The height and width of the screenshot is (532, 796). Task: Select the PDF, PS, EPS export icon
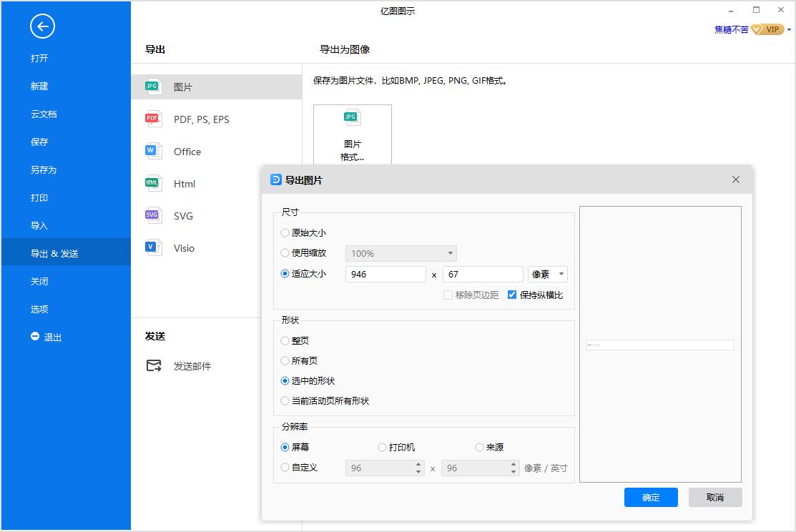click(152, 117)
